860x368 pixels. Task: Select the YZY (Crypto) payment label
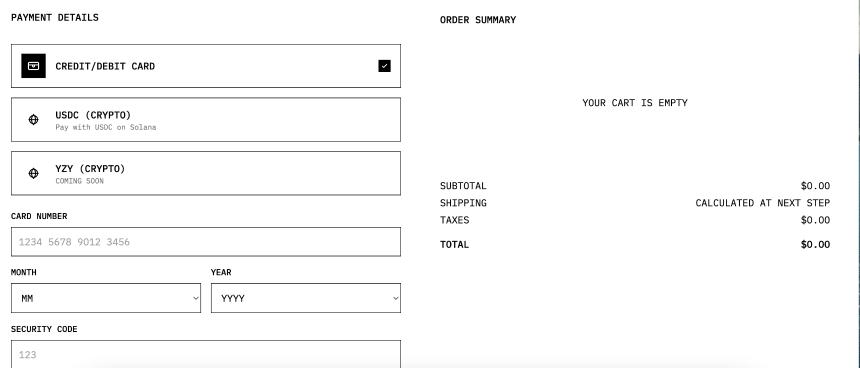point(90,169)
